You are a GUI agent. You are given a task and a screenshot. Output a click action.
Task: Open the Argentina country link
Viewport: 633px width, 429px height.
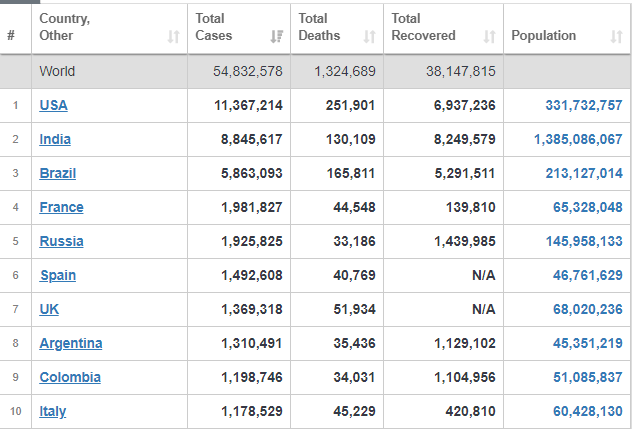tap(71, 343)
